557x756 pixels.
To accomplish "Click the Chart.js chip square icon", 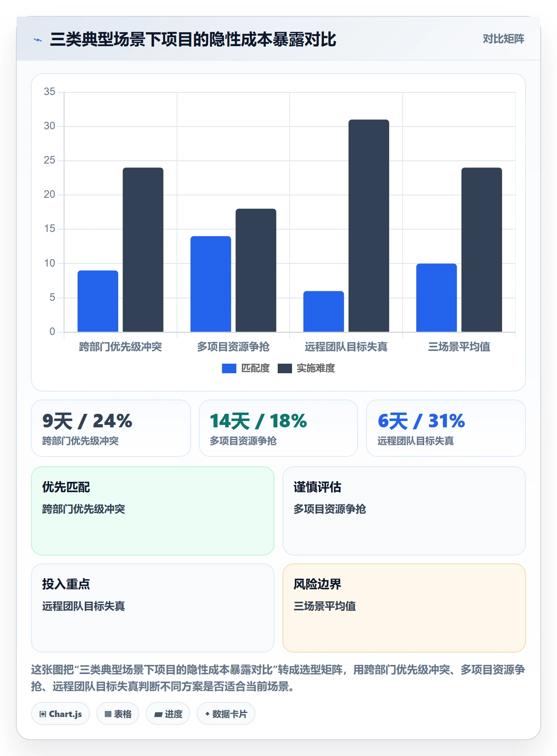I will (43, 714).
